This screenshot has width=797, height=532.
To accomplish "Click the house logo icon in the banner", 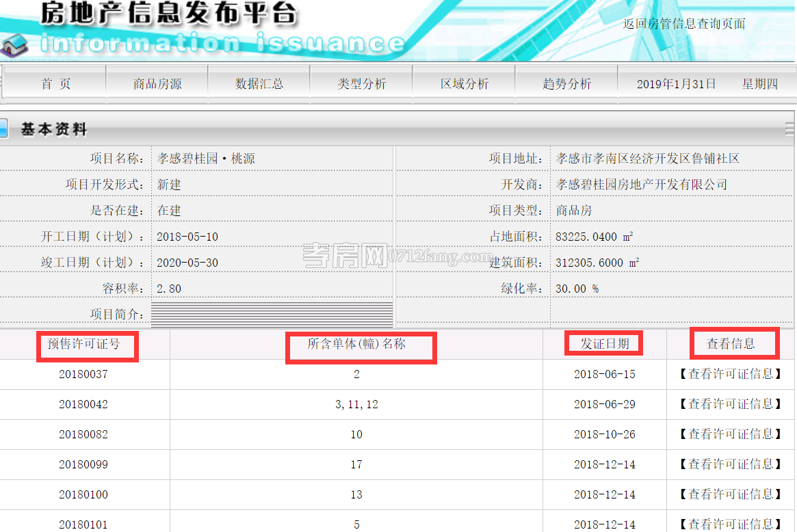I will pyautogui.click(x=14, y=44).
